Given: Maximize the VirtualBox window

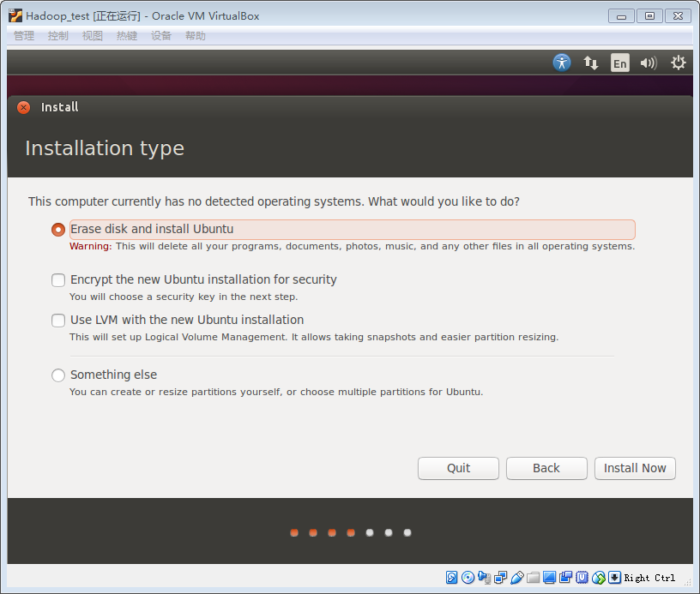Looking at the screenshot, I should (650, 16).
